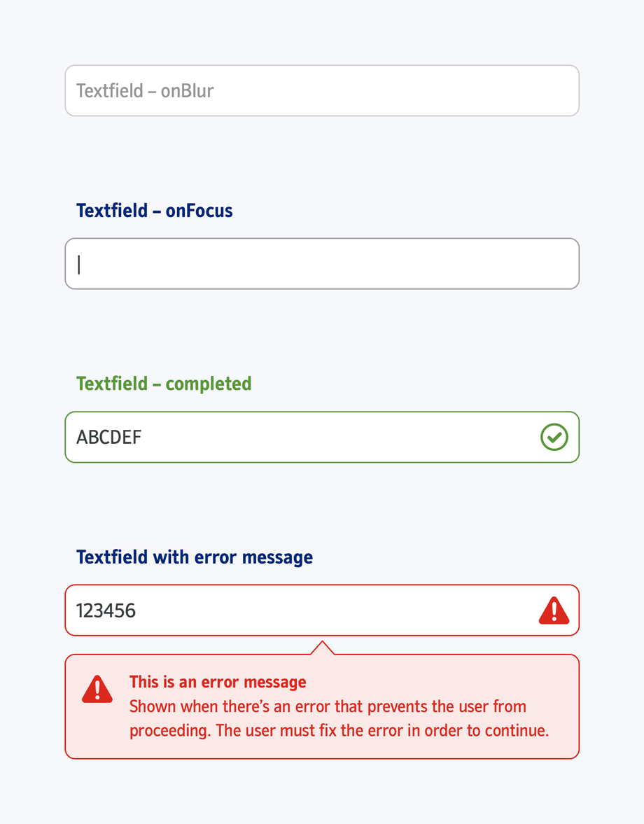Viewport: 644px width, 824px height.
Task: Click inside the empty onFocus text field
Action: pos(322,264)
